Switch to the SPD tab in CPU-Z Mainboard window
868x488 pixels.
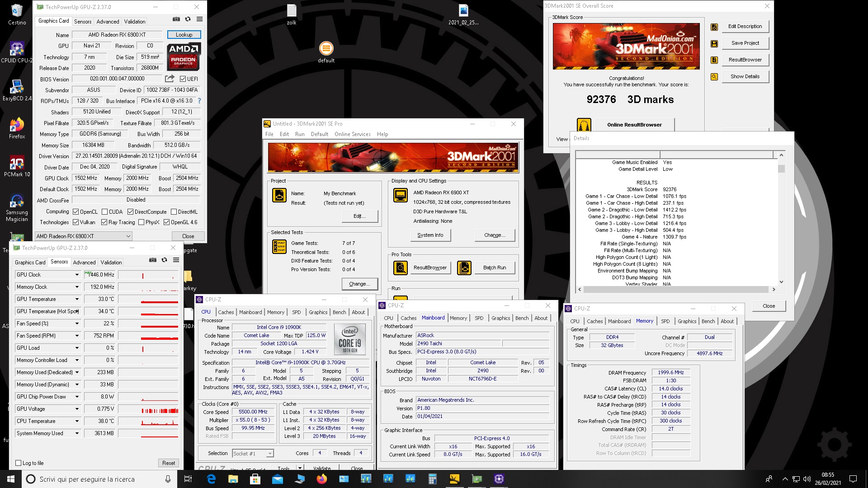tap(479, 318)
